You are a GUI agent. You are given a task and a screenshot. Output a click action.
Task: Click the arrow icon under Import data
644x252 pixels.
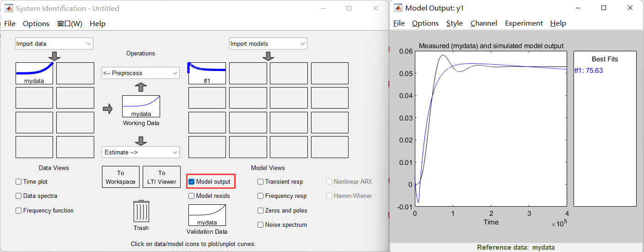point(54,56)
